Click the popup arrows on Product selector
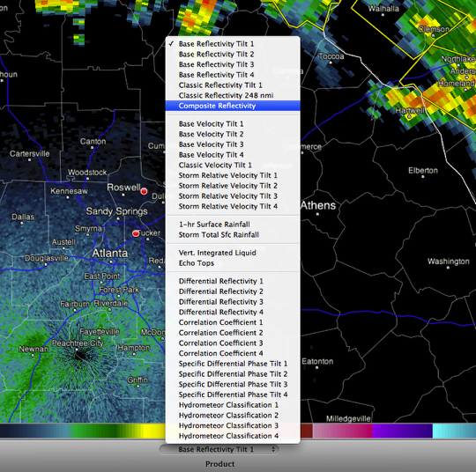The image size is (476, 472). point(273,449)
